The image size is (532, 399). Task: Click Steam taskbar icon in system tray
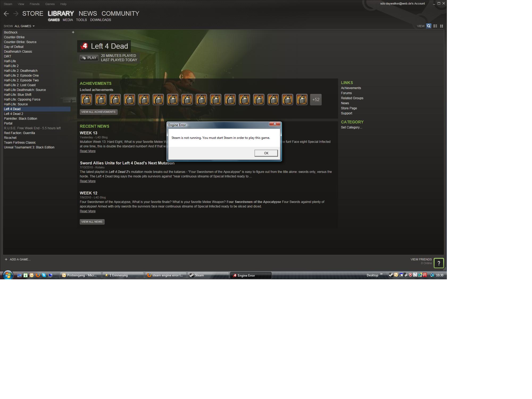click(x=390, y=275)
